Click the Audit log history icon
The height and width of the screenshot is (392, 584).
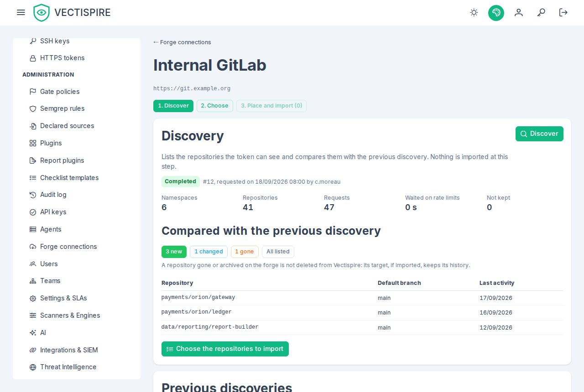pos(33,195)
